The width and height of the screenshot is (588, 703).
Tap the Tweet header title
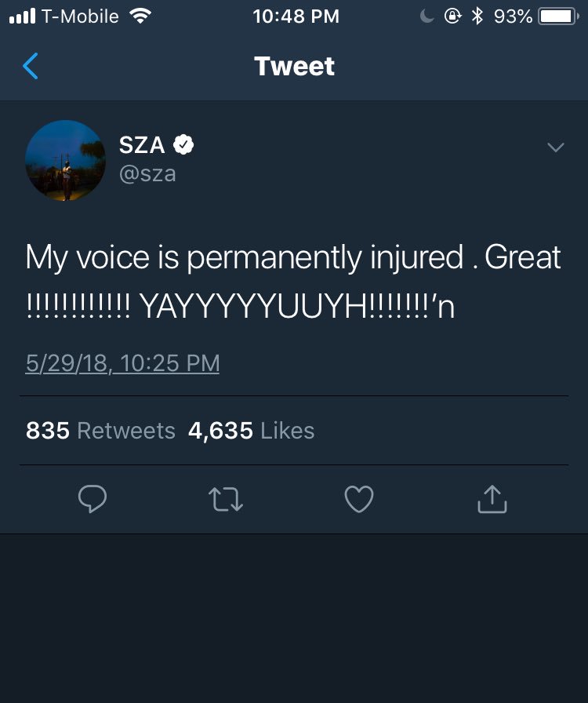[x=295, y=67]
